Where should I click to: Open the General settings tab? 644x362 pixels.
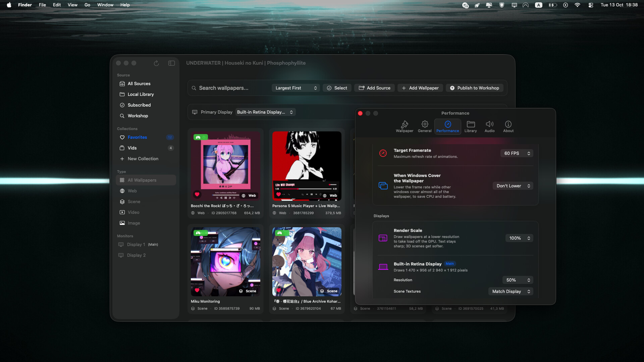point(425,127)
